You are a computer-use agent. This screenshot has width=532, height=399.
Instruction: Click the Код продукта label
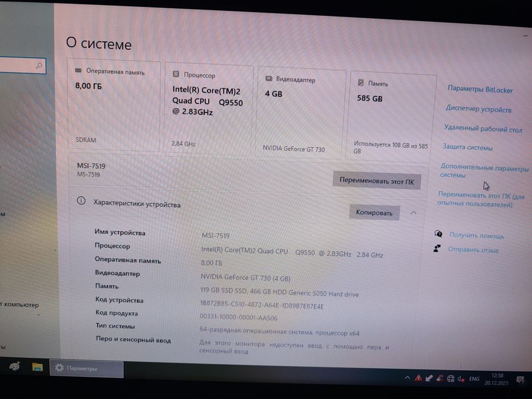click(116, 313)
